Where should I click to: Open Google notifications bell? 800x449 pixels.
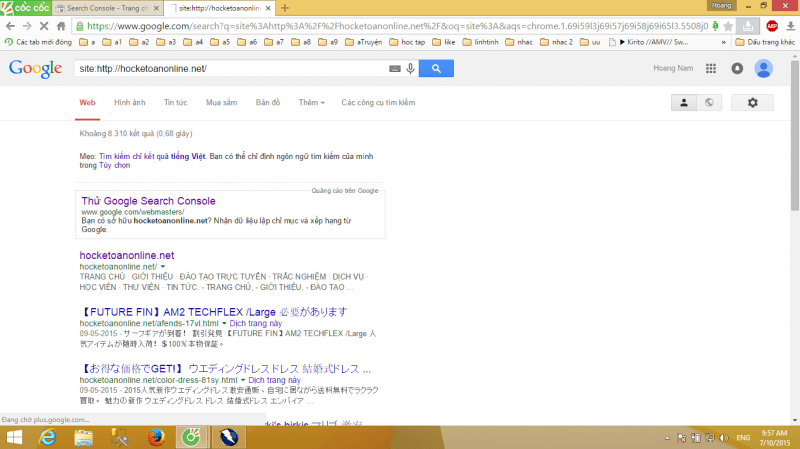[x=737, y=68]
